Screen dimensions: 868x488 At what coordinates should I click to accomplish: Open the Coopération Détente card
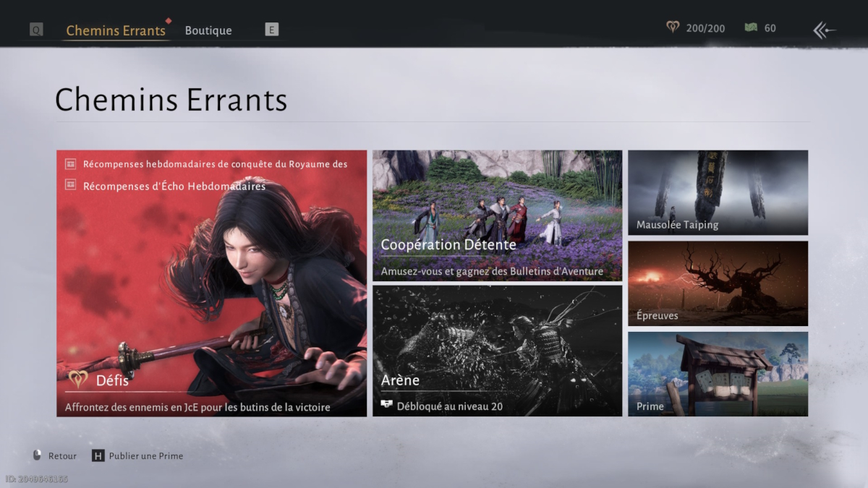(497, 215)
